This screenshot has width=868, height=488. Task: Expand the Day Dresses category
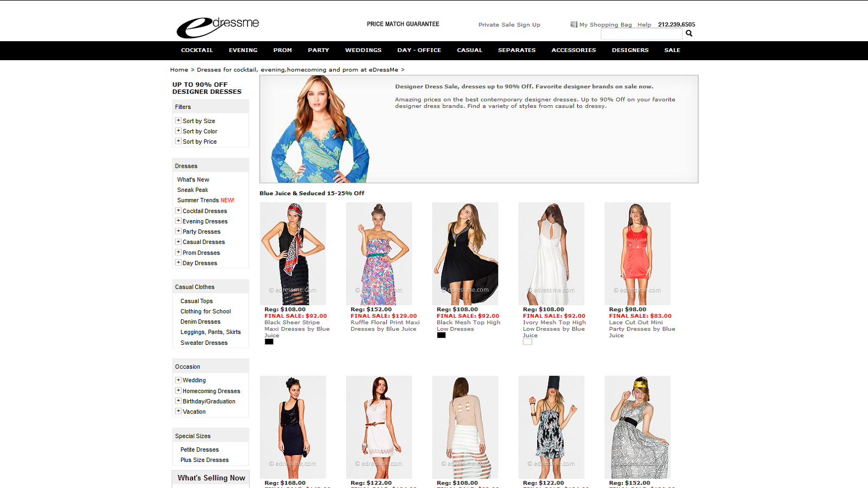point(178,262)
